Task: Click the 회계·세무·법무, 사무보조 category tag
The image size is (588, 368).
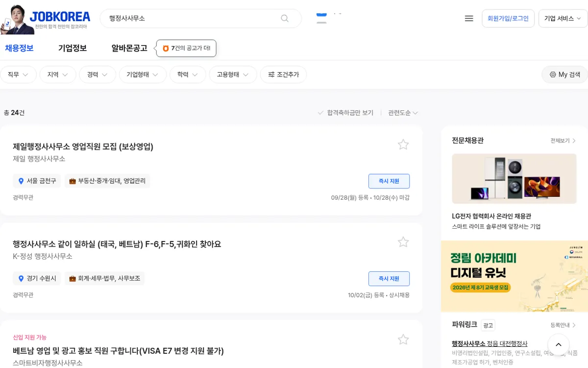Action: [x=104, y=279]
